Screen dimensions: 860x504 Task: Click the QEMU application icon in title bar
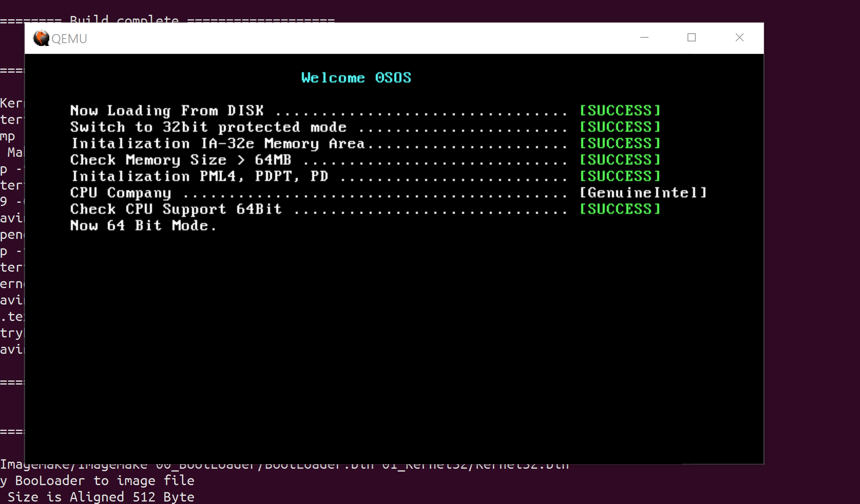point(41,38)
